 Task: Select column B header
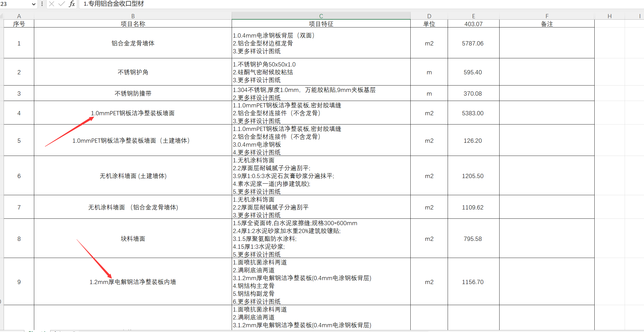tap(133, 16)
